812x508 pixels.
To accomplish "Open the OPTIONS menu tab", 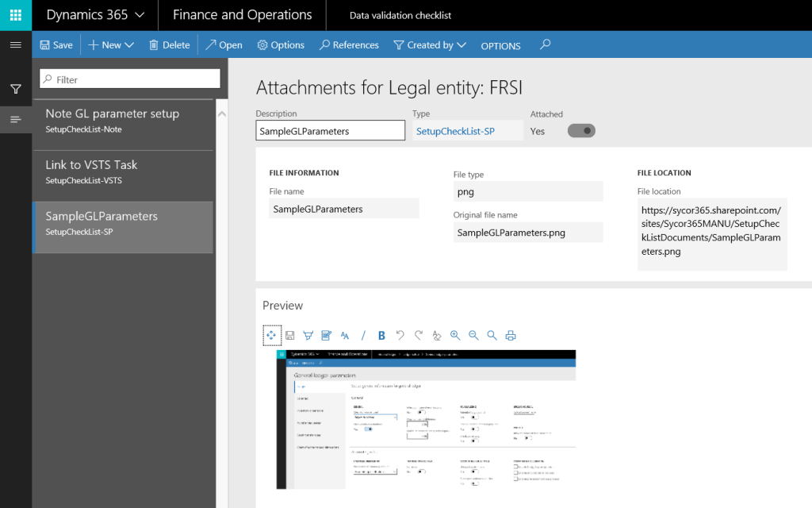I will click(x=500, y=46).
